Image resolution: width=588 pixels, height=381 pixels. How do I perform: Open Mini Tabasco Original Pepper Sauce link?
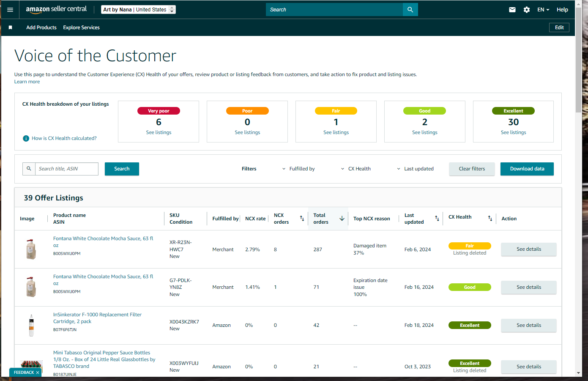[104, 359]
